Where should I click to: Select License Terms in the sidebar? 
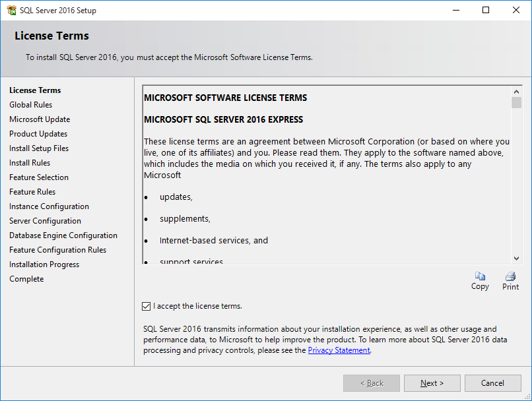[x=34, y=90]
